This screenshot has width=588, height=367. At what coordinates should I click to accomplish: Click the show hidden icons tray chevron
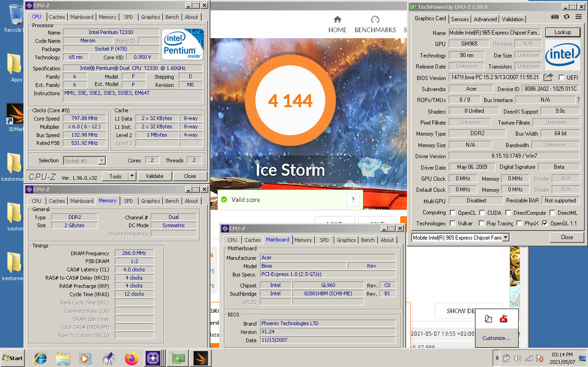tap(497, 358)
